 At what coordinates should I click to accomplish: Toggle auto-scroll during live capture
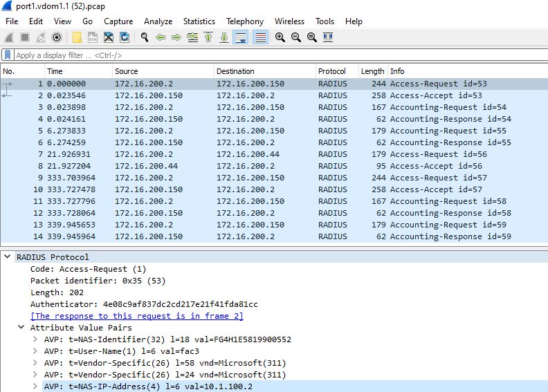pos(240,37)
